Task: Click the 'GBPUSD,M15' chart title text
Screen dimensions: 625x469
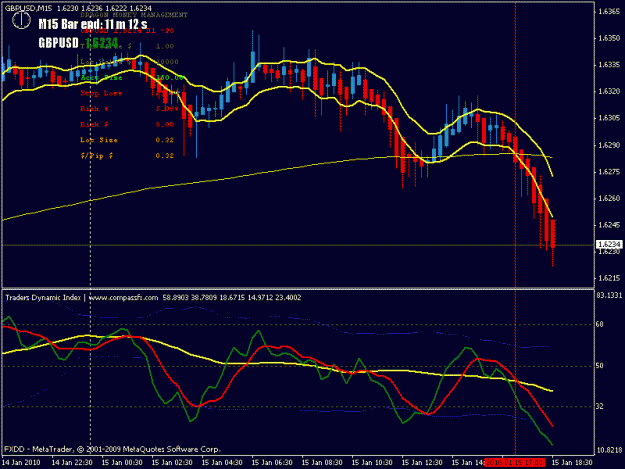Action: pyautogui.click(x=28, y=8)
